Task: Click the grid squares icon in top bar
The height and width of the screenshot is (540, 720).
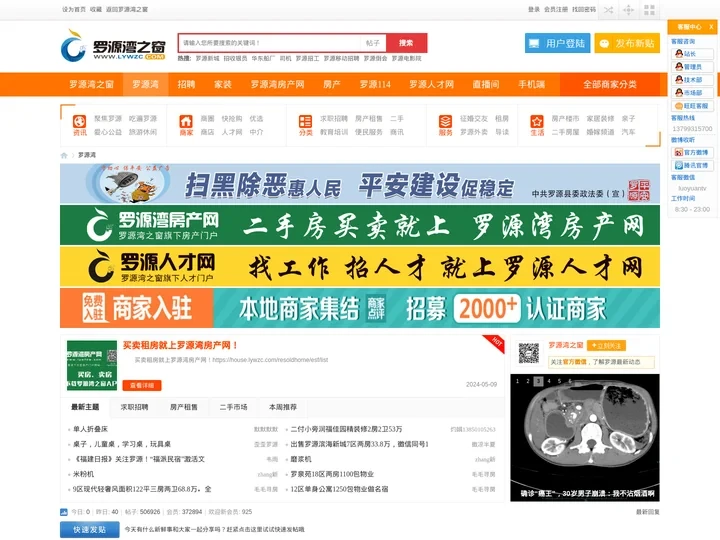Action: pos(649,10)
